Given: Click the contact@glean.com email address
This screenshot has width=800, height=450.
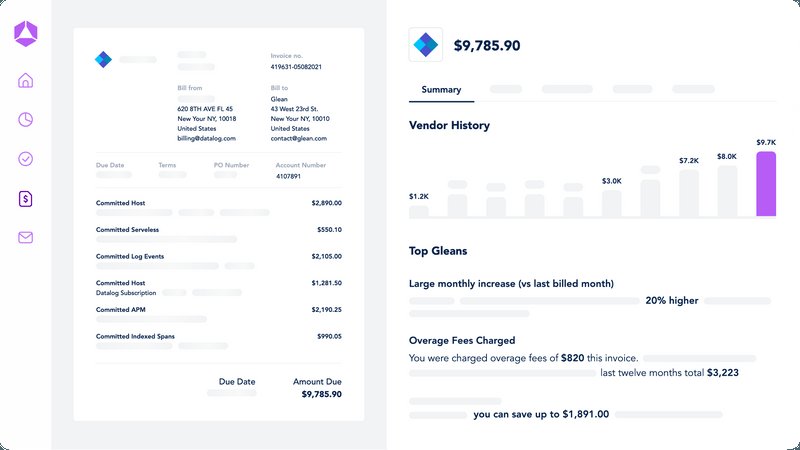Looking at the screenshot, I should [x=300, y=139].
